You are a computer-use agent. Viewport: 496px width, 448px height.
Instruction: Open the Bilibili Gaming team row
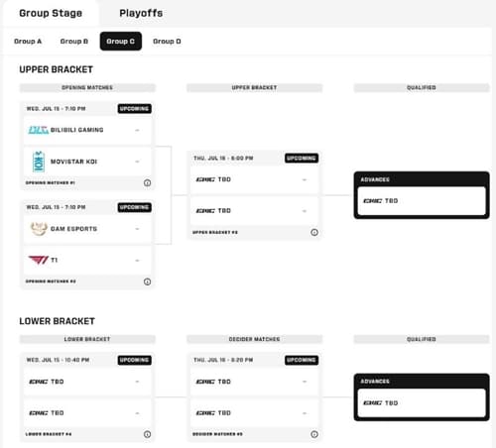(87, 130)
